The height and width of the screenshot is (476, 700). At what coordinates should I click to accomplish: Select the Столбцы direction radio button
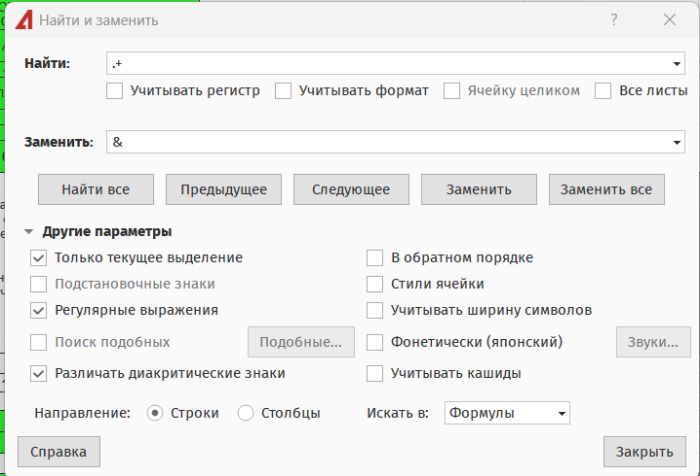[x=246, y=413]
